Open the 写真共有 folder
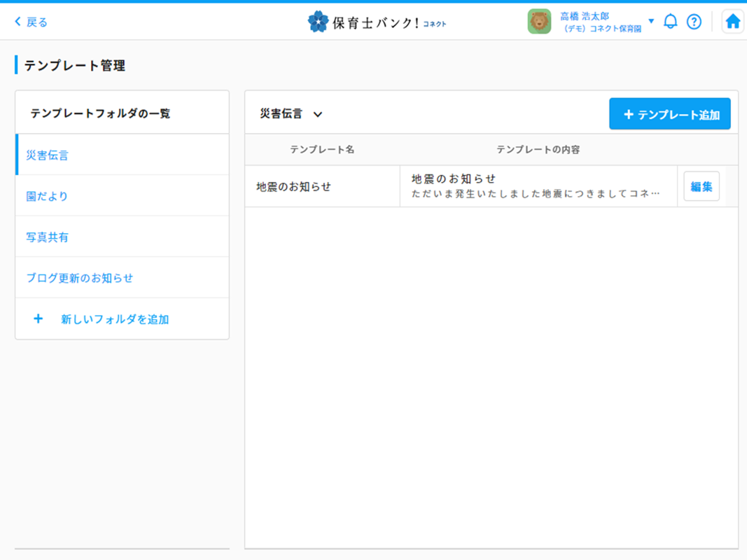This screenshot has width=747, height=560. [x=48, y=237]
